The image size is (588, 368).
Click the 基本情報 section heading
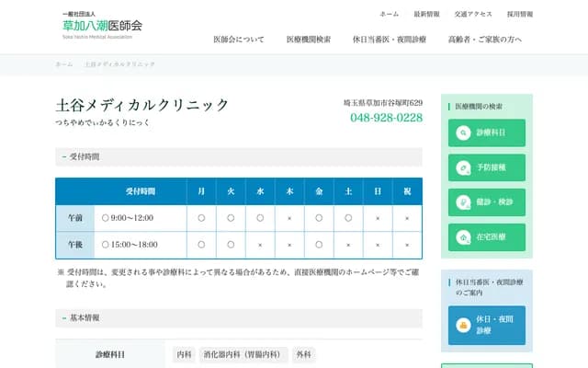tap(239, 318)
